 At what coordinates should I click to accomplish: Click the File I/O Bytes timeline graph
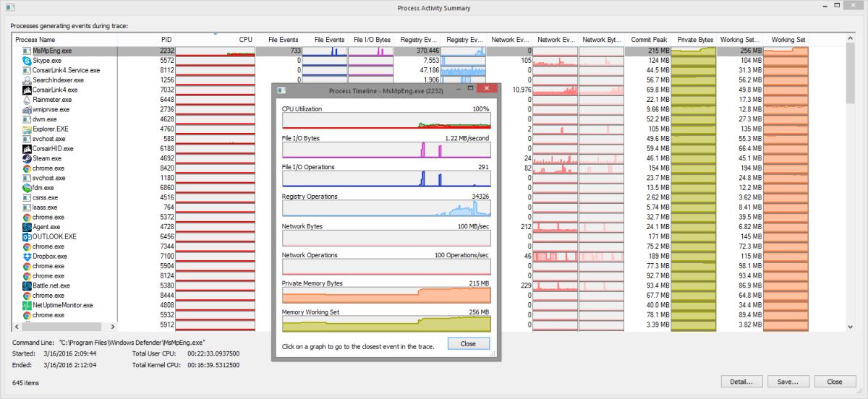click(386, 150)
